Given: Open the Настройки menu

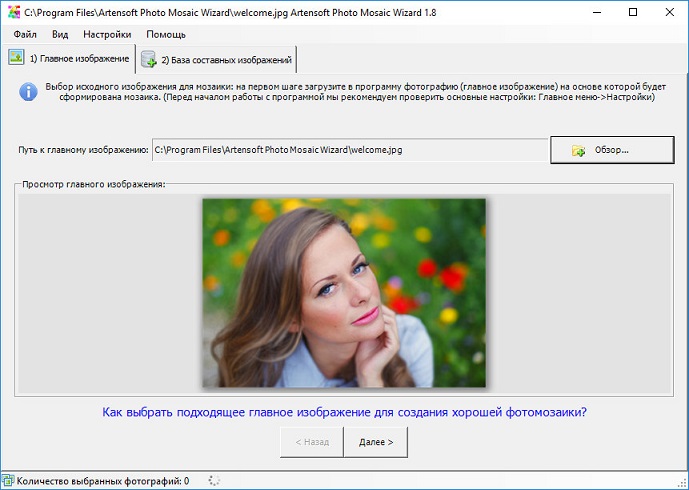Looking at the screenshot, I should 107,34.
